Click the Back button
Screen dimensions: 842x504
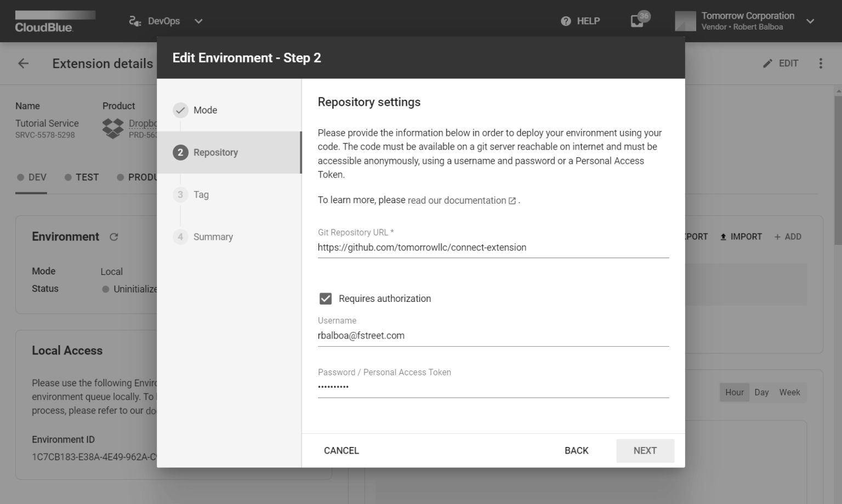click(x=577, y=450)
